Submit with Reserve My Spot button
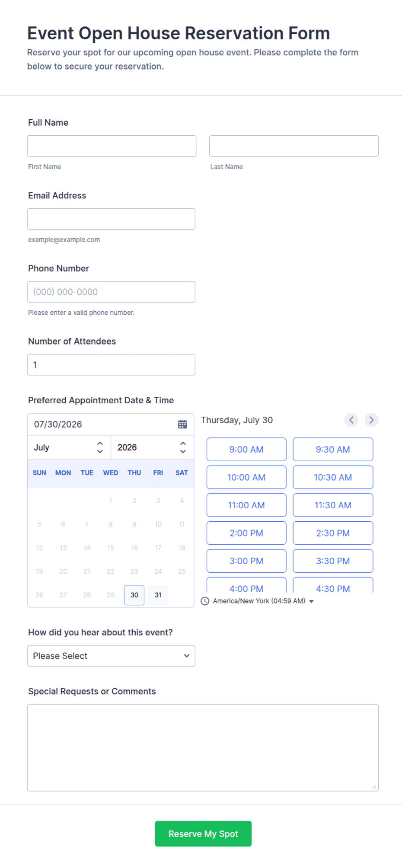This screenshot has height=868, width=402. (203, 834)
